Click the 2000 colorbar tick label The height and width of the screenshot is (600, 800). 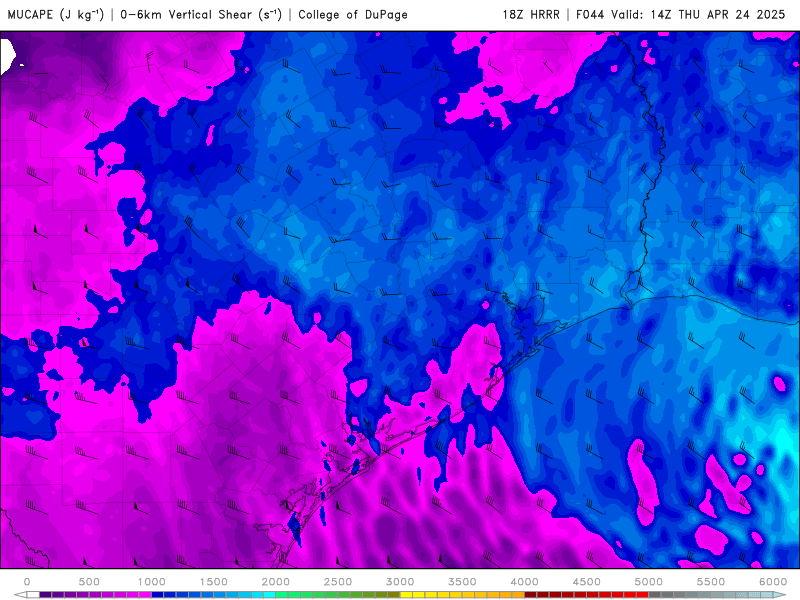click(x=276, y=582)
